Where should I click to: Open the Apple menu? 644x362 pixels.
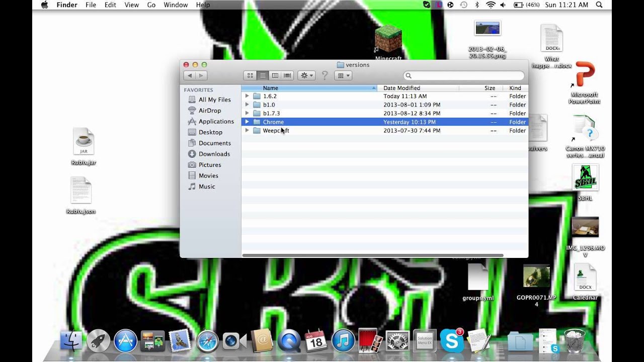point(44,5)
